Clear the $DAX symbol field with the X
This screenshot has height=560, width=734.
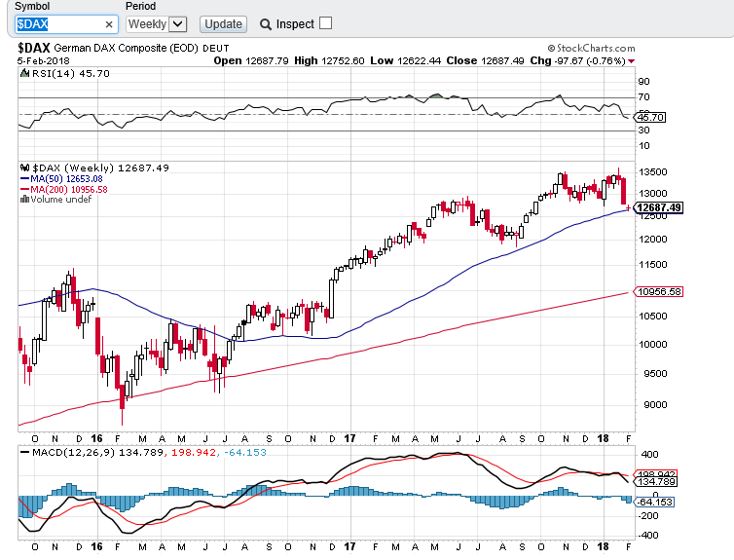tap(109, 24)
